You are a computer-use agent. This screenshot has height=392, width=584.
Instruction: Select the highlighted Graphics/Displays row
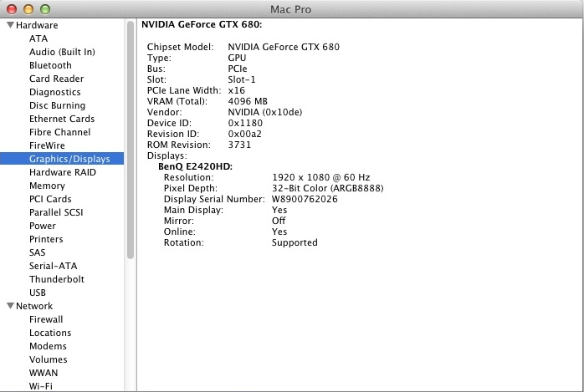click(62, 159)
